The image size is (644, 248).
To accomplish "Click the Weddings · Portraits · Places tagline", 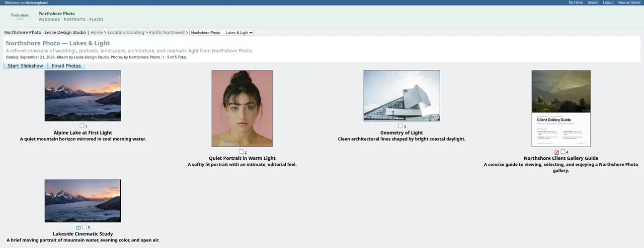I will point(71,20).
